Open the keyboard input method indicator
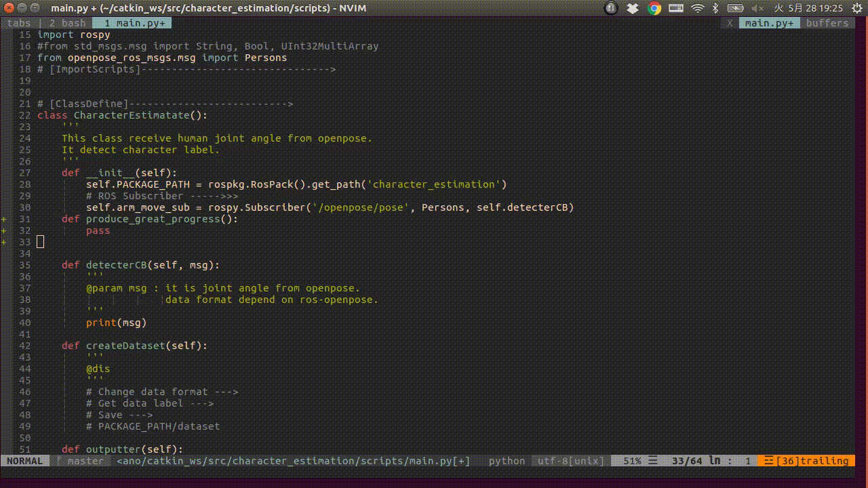The height and width of the screenshot is (488, 868). [x=676, y=8]
